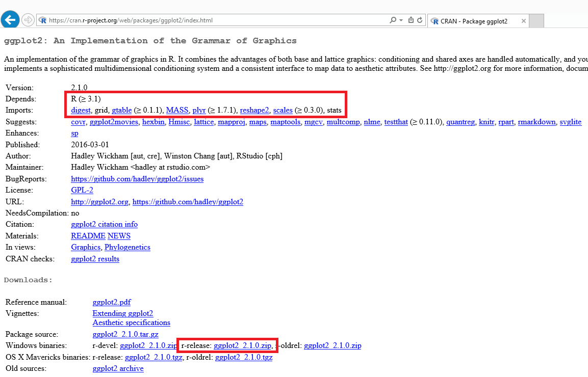Open the address bar autocomplete dropdown arrow

pyautogui.click(x=401, y=20)
